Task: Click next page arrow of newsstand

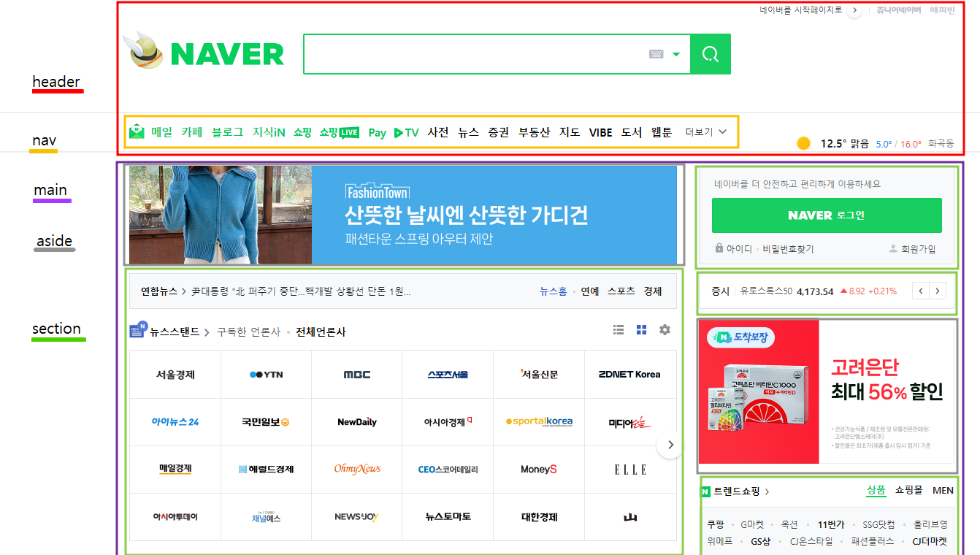Action: [670, 445]
